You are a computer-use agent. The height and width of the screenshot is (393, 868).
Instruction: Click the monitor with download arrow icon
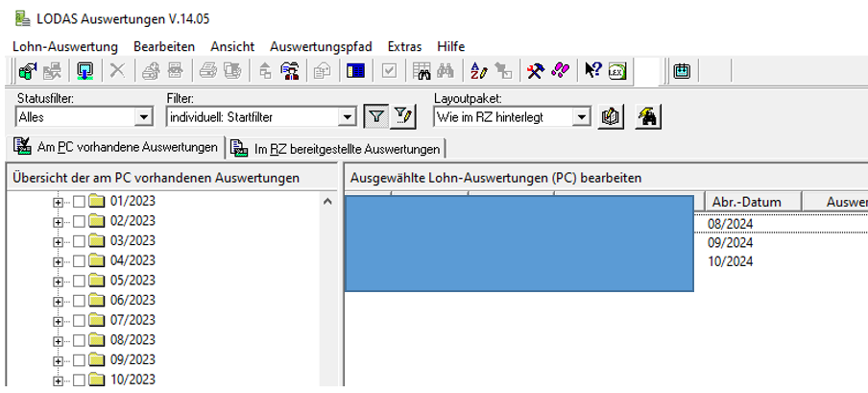coord(84,71)
